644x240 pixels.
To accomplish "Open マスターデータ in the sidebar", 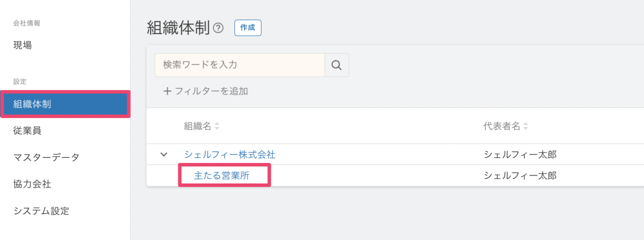I will pos(46,157).
